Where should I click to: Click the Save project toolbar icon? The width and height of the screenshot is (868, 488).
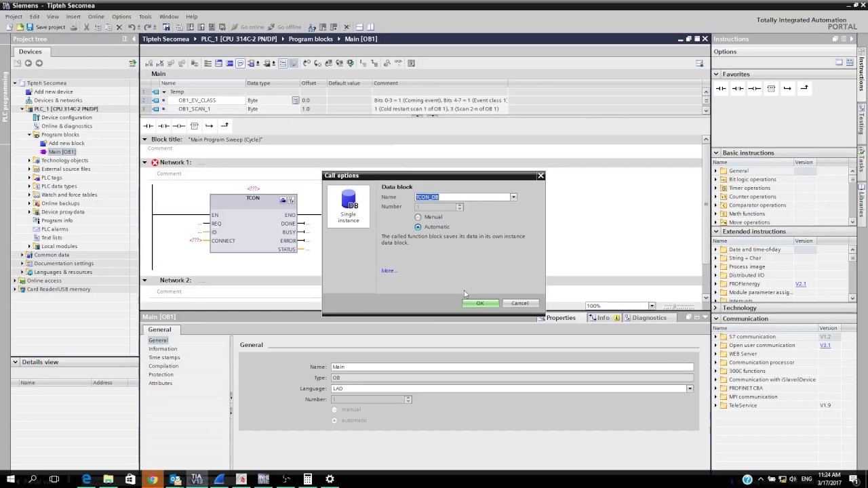[30, 27]
